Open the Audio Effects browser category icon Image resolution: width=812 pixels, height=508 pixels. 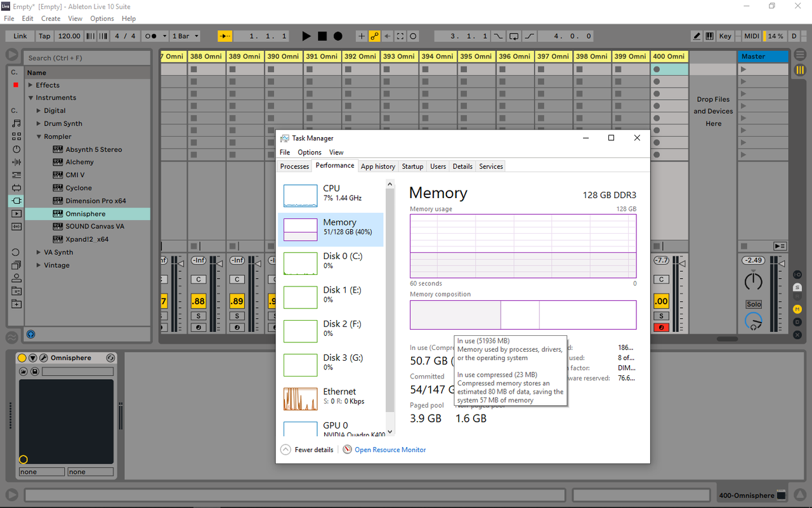[x=16, y=162]
